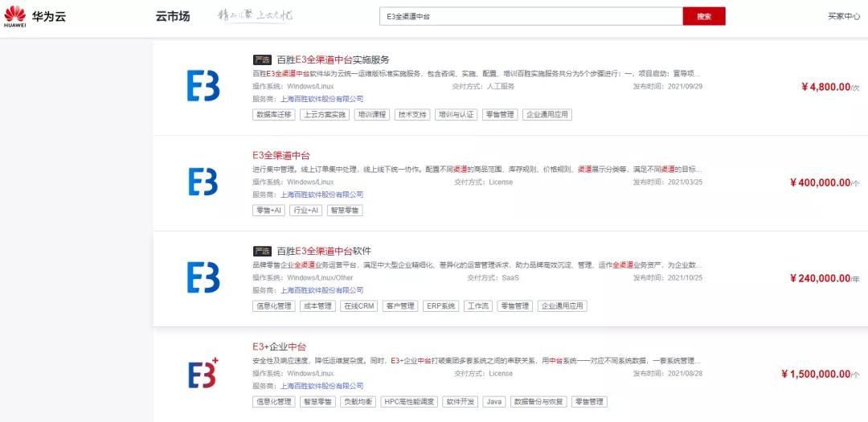The width and height of the screenshot is (868, 422).
Task: Click the ¥4,800.00 price
Action: click(830, 87)
